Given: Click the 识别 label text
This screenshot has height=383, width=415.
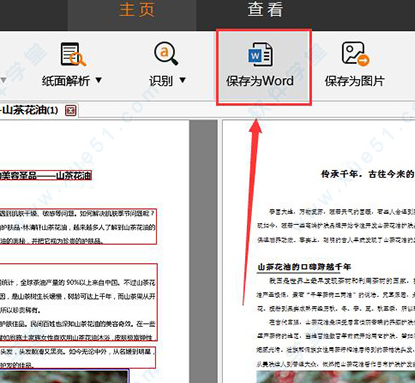Looking at the screenshot, I should click(161, 81).
